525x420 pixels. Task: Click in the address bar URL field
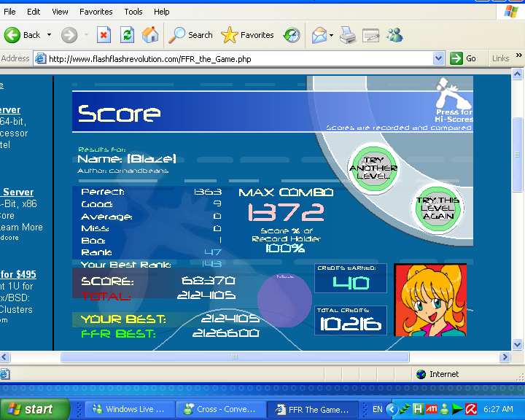point(233,58)
